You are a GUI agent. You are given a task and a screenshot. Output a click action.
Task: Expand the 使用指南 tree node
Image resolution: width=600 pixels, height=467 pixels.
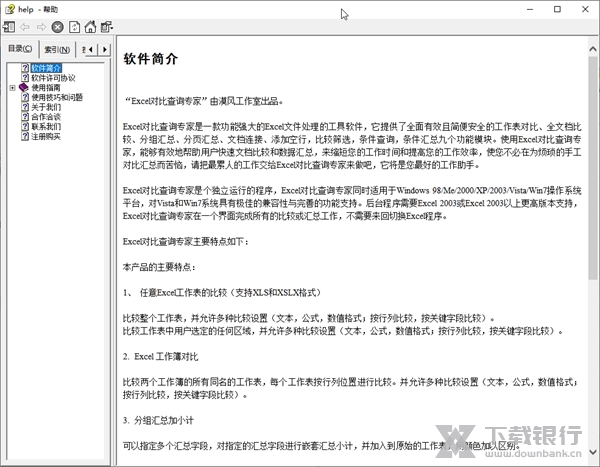[12, 88]
